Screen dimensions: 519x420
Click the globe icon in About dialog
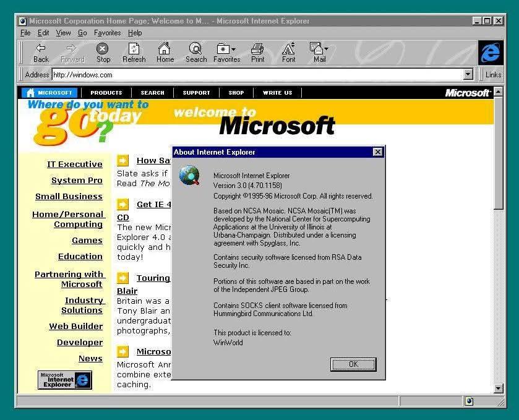189,176
